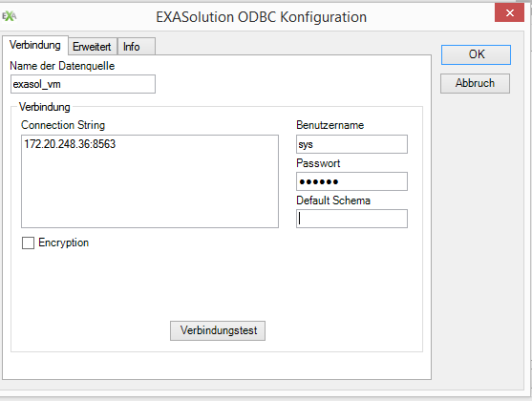Switch to the Verbindung tab
The width and height of the screenshot is (532, 401).
coord(35,45)
